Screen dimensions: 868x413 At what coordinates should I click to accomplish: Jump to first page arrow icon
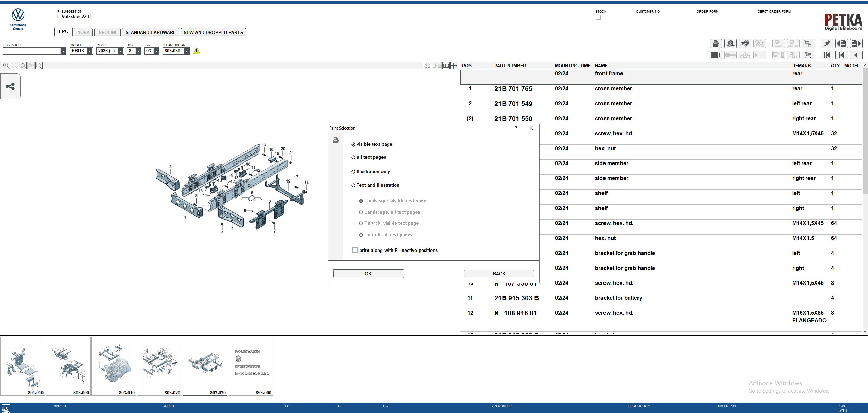[x=827, y=55]
